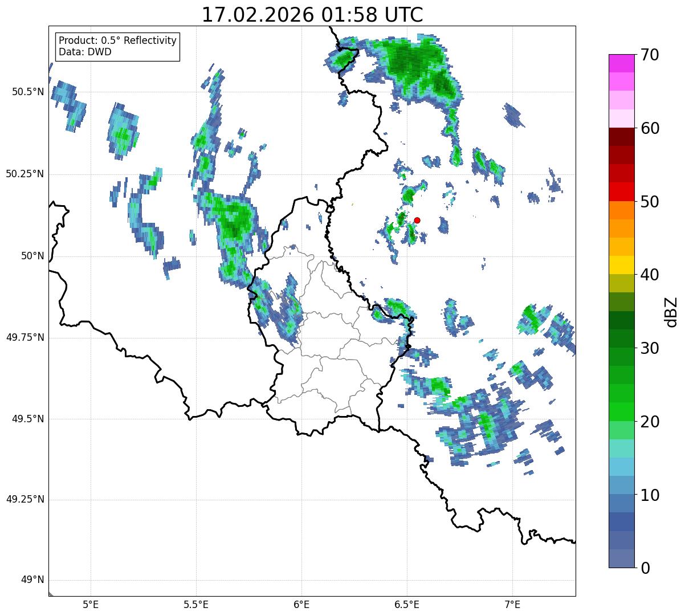This screenshot has width=685, height=616.
Task: Click the yellow 40 dBZ colorbar segment
Action: point(621,265)
